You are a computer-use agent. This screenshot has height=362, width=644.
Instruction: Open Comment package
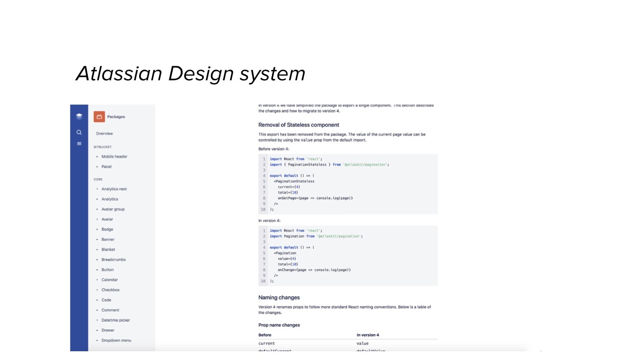pyautogui.click(x=110, y=310)
